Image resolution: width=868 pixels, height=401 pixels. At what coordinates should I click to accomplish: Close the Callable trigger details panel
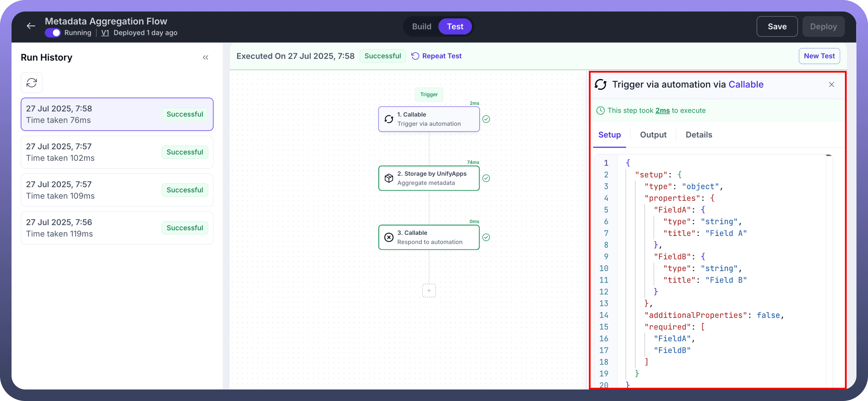click(x=831, y=84)
